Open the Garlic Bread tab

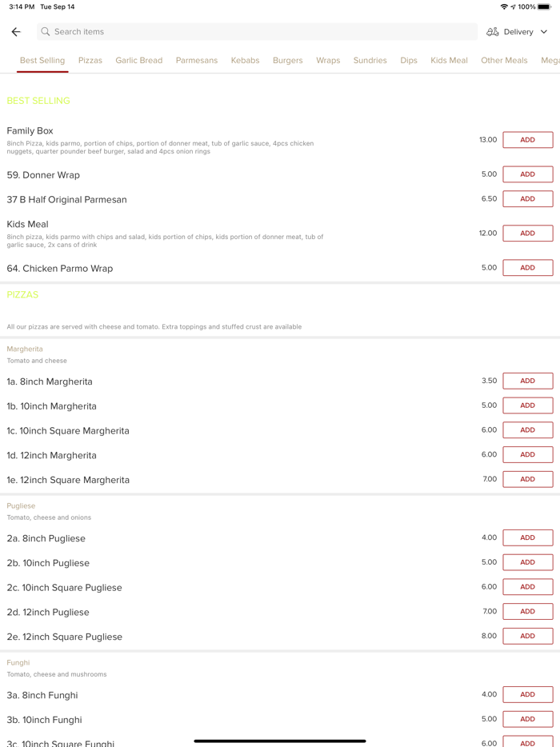tap(138, 61)
